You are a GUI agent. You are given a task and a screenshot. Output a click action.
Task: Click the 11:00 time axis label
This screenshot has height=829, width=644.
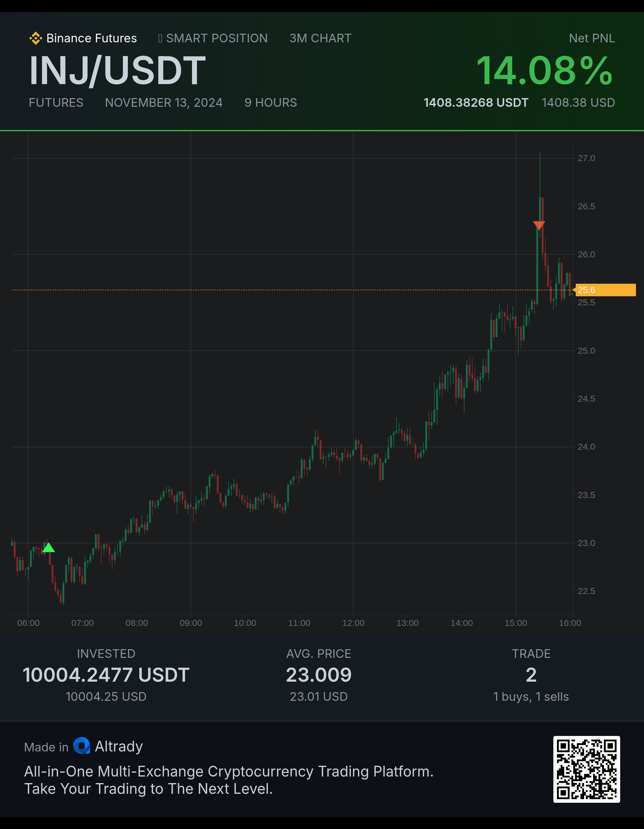point(299,623)
